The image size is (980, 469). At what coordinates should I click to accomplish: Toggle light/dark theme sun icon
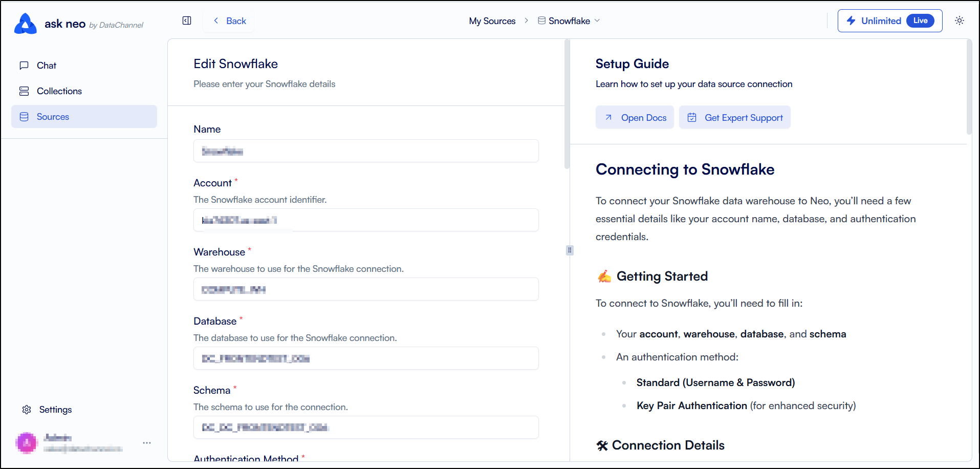click(960, 20)
